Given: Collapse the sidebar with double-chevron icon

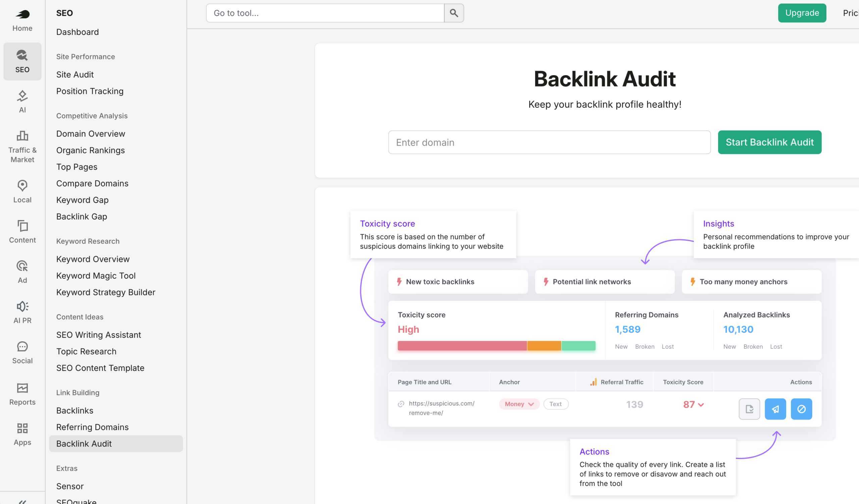Looking at the screenshot, I should 22,501.
